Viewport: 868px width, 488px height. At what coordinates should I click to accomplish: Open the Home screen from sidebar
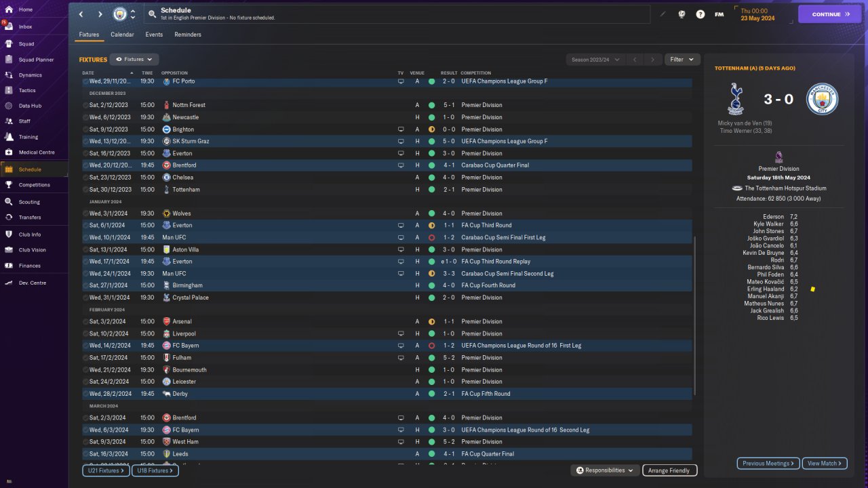[26, 9]
